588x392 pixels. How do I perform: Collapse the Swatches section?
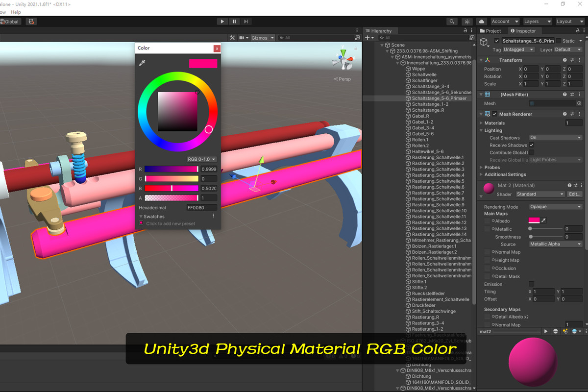(x=141, y=217)
